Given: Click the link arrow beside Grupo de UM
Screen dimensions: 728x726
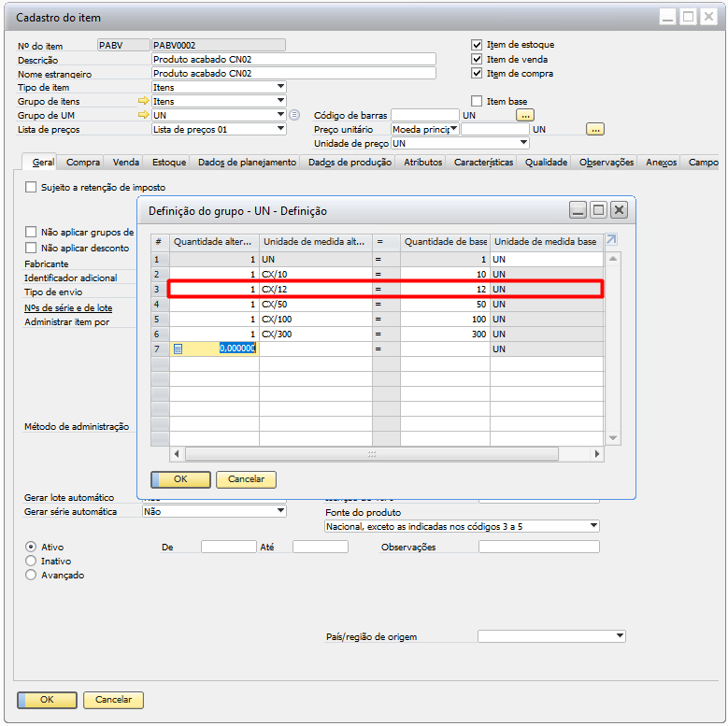Looking at the screenshot, I should 143,115.
